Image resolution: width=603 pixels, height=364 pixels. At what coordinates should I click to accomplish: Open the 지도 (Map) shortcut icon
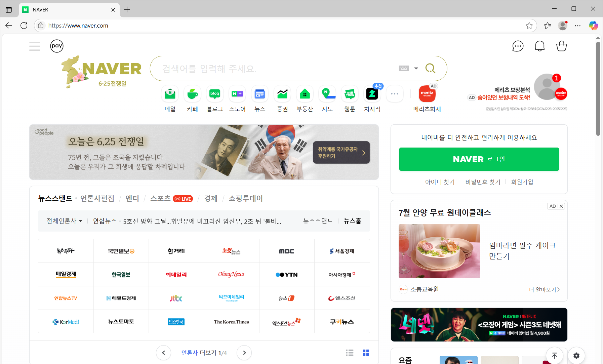pyautogui.click(x=327, y=94)
